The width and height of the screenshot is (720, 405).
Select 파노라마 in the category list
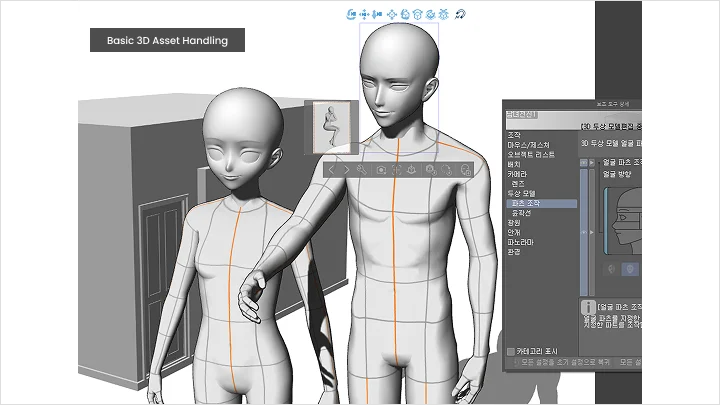click(x=520, y=242)
